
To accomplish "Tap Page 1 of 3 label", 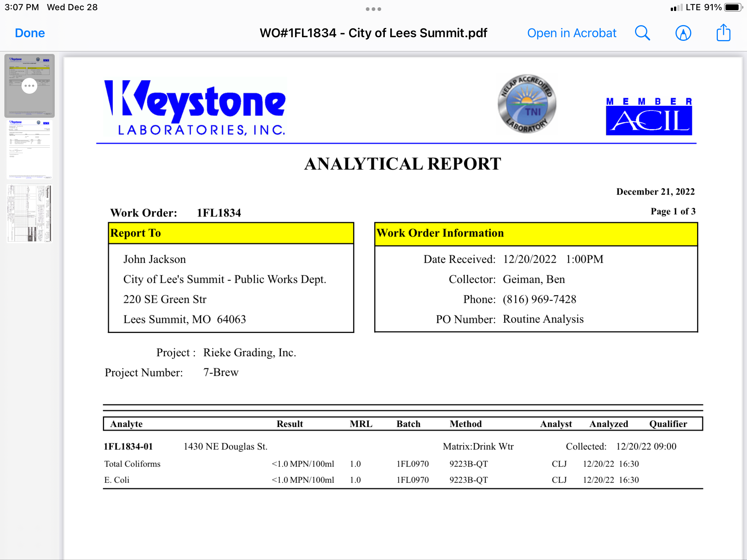I will coord(673,211).
